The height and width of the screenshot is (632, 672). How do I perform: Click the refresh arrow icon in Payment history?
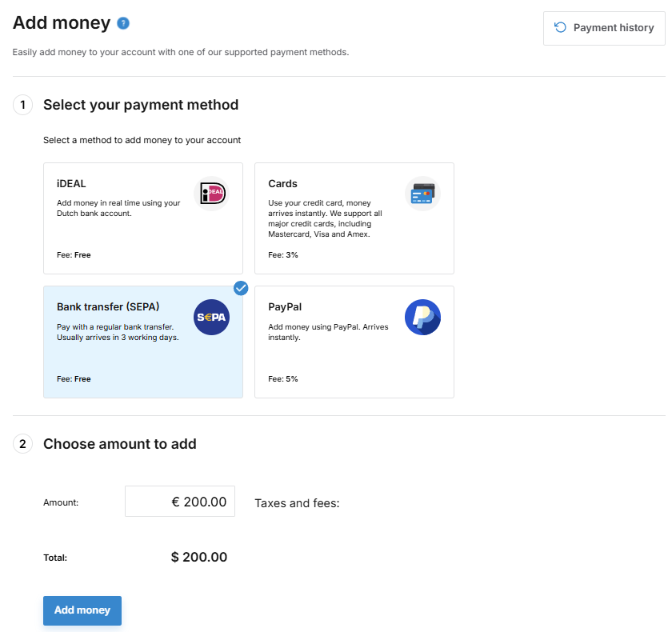560,27
